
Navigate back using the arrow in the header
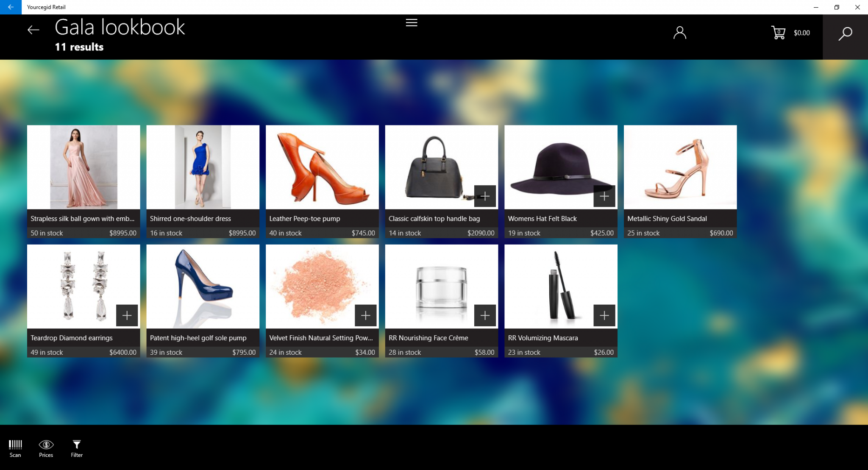pos(33,30)
